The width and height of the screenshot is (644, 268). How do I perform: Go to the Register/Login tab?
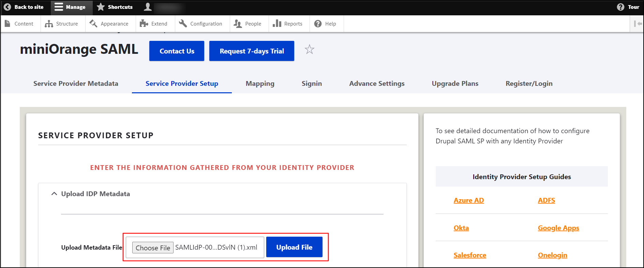click(529, 83)
